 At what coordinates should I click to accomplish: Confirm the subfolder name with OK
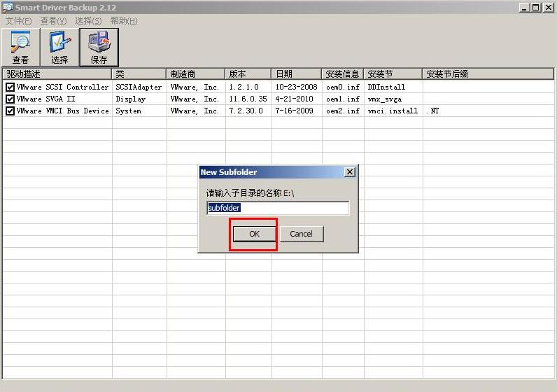pos(254,234)
